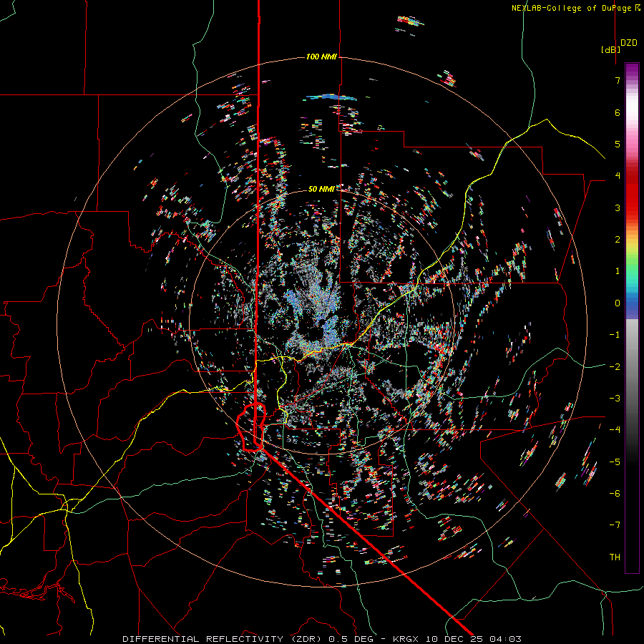Click the red polygon warning outline
Viewport: 644px width, 644px height.
tap(251, 428)
